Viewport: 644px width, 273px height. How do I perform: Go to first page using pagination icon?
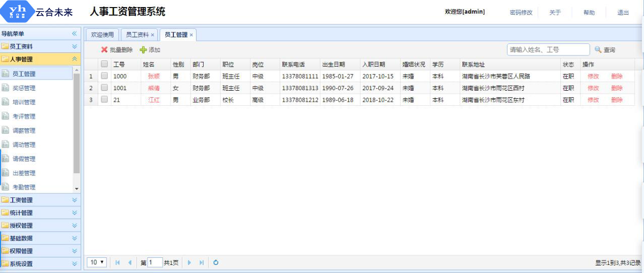tap(117, 262)
